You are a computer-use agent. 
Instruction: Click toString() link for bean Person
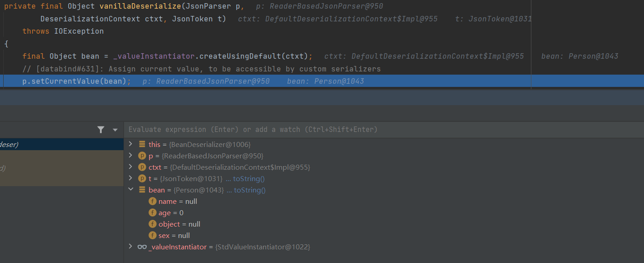(x=250, y=190)
